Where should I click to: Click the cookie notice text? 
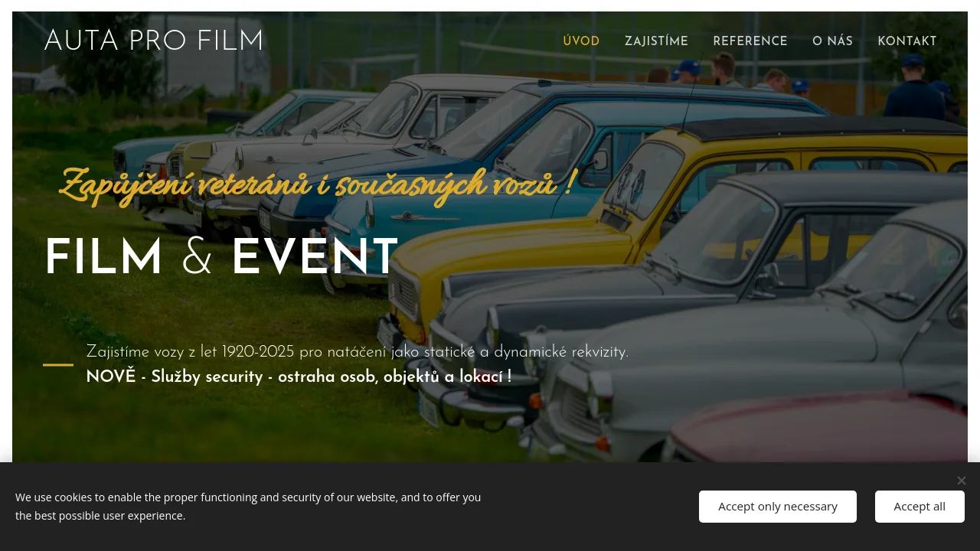(x=248, y=507)
